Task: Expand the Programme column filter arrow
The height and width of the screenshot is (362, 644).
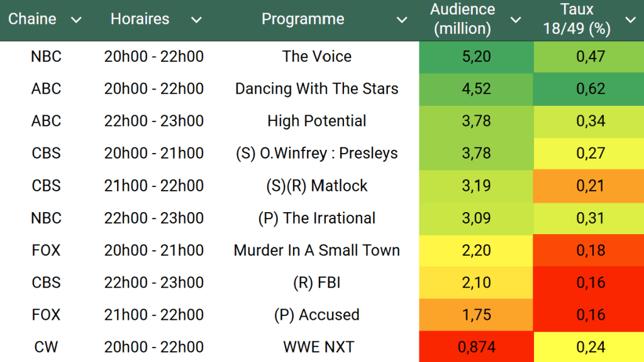Action: (402, 20)
